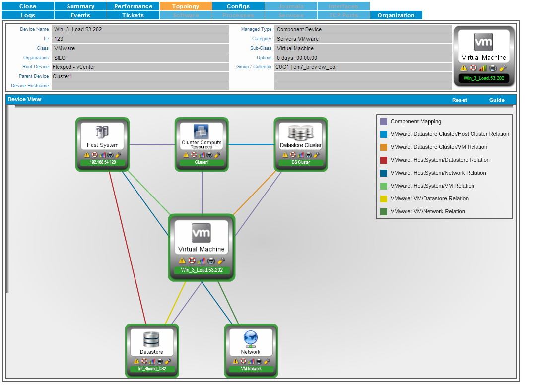This screenshot has height=392, width=541.
Task: Click the Close tab
Action: (x=28, y=6)
